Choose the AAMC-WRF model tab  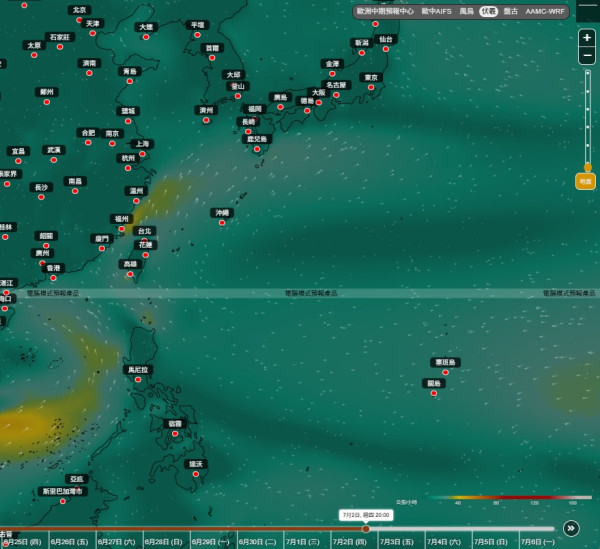click(x=545, y=11)
